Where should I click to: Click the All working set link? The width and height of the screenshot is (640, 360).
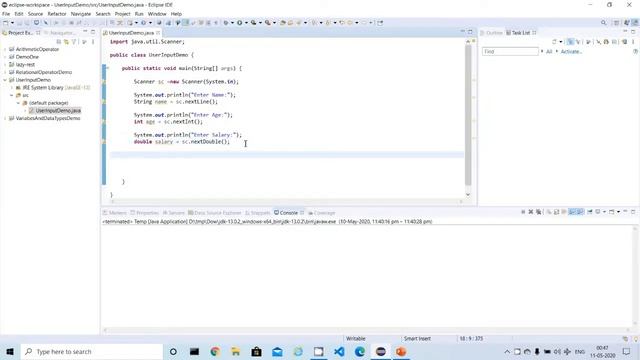[x=549, y=51]
